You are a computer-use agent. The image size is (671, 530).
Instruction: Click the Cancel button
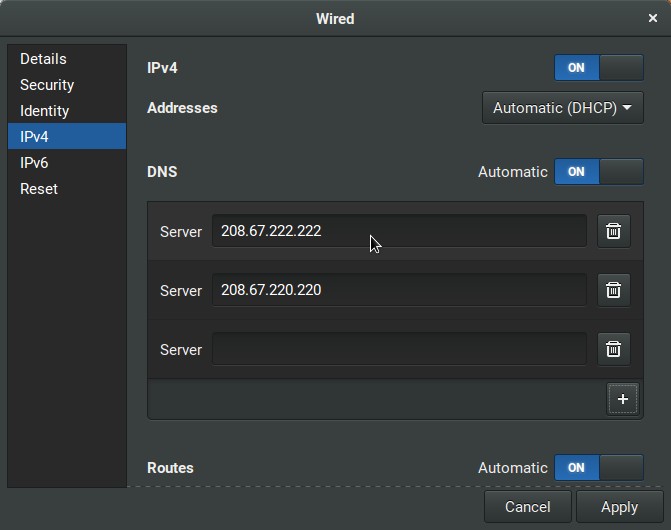(527, 507)
